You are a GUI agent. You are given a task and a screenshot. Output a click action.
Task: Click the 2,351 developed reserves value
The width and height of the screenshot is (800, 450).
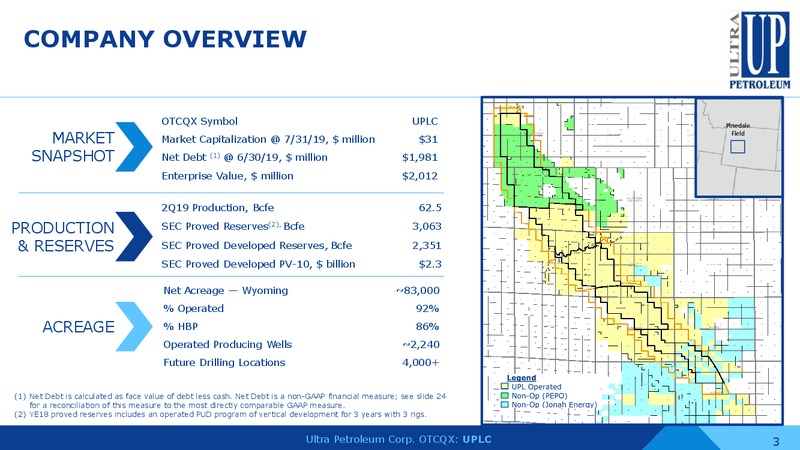[x=427, y=245]
